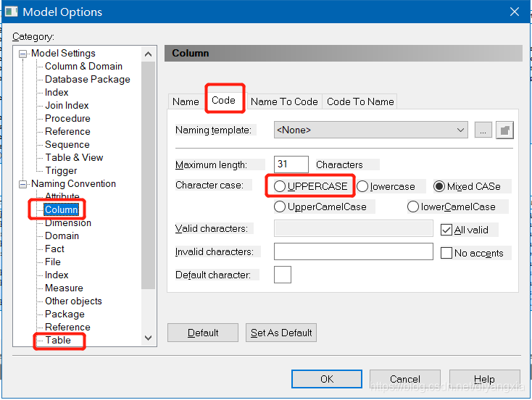The image size is (532, 400).
Task: Confirm with the OK button
Action: (x=327, y=379)
